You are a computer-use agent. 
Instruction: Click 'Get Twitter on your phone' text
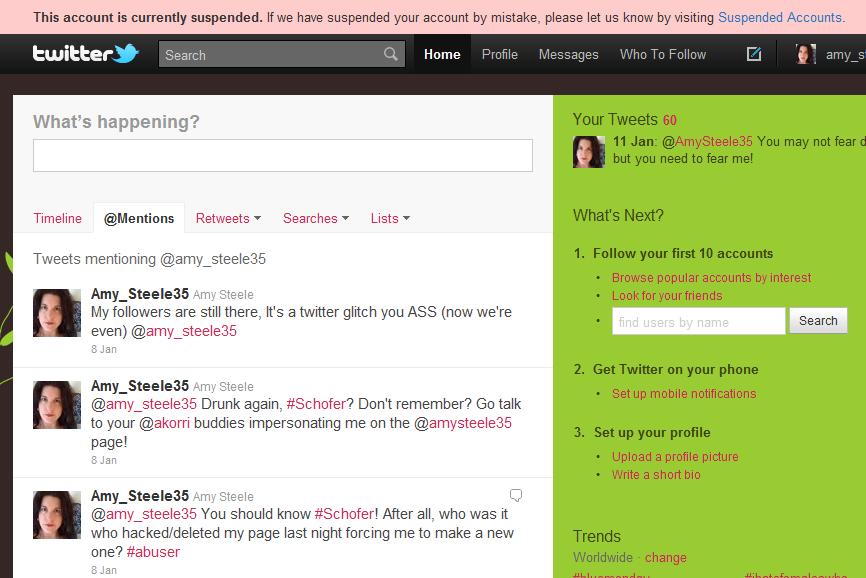[x=675, y=369]
